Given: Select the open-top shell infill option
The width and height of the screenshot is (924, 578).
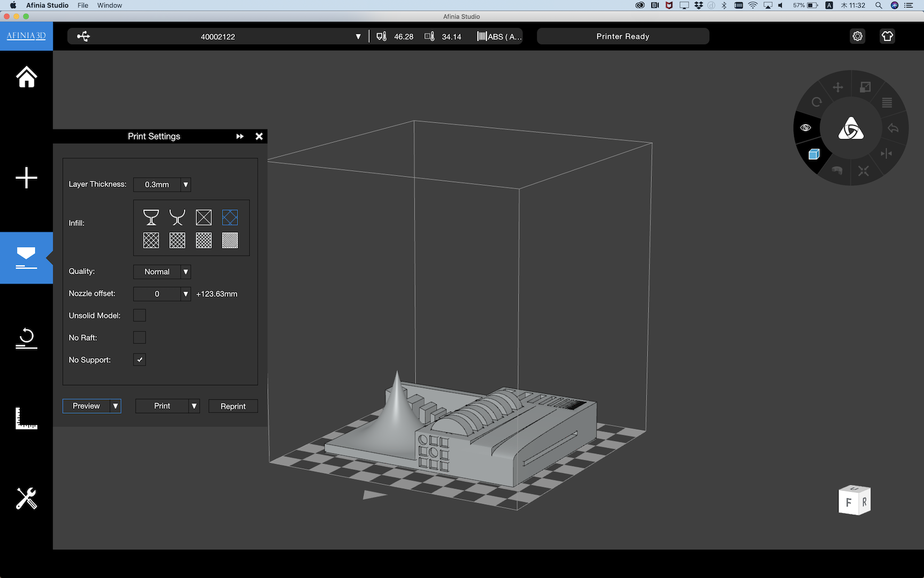Looking at the screenshot, I should tap(177, 217).
